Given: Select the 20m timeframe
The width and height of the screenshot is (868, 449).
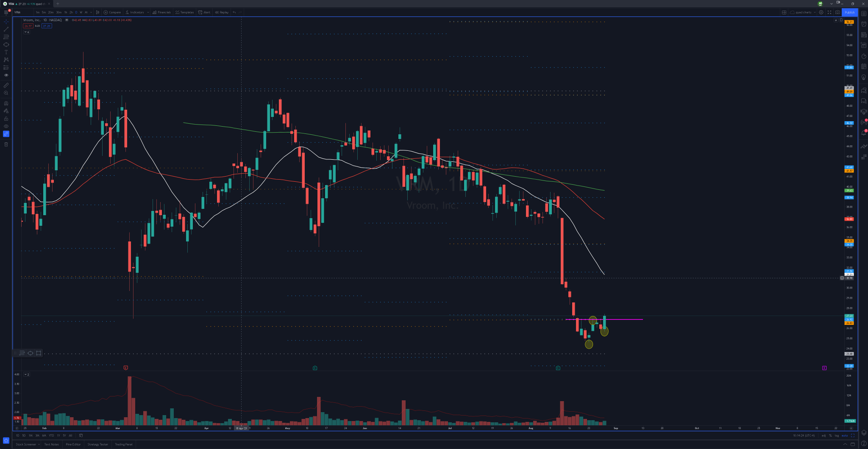Looking at the screenshot, I should click(51, 12).
